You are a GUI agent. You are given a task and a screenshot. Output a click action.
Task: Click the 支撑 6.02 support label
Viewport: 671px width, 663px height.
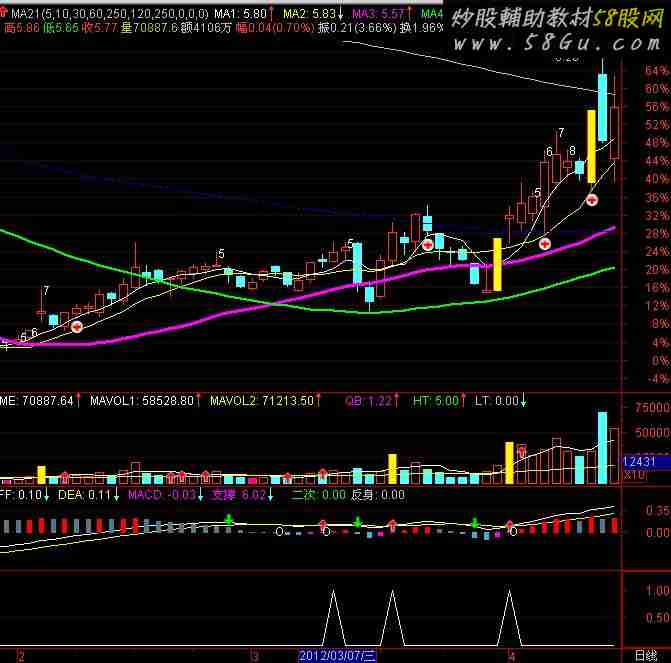239,495
